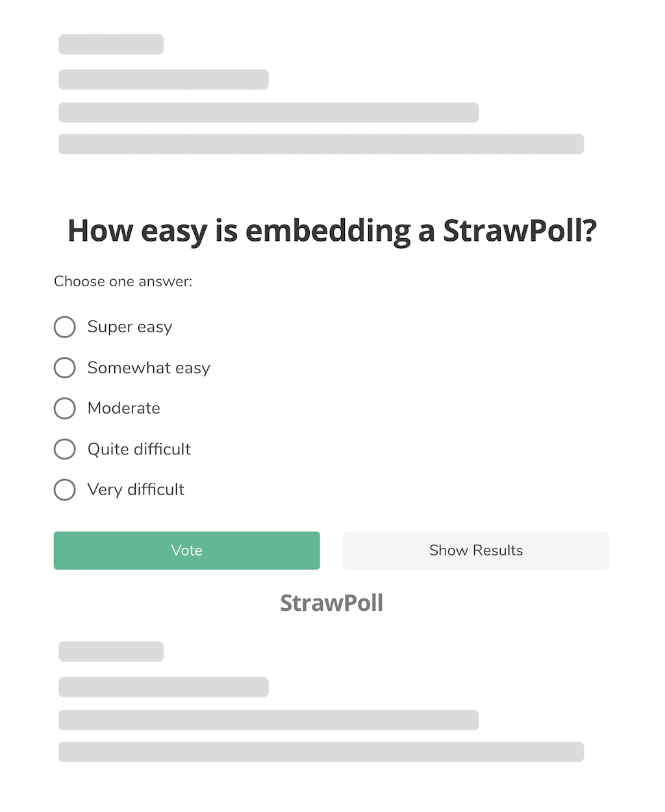Viewport: 665px width, 812px height.
Task: Click the 'Super easy' answer label text
Action: [130, 327]
